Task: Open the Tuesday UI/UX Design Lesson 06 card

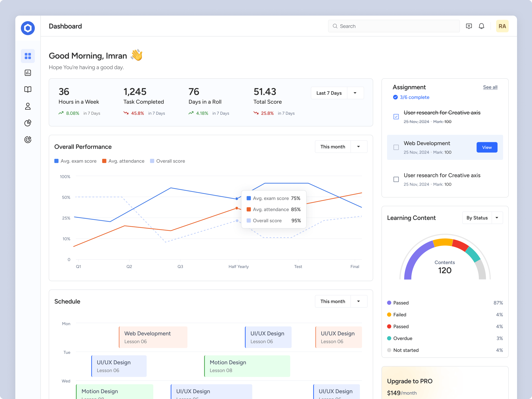Action: click(x=119, y=366)
